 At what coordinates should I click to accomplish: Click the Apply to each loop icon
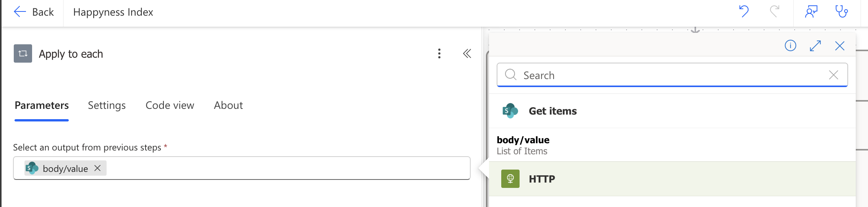[23, 53]
